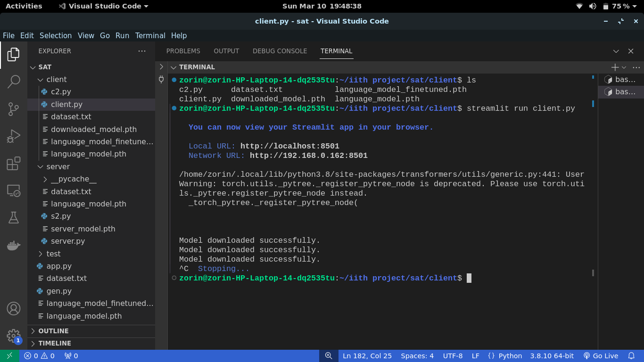Open the Explorer view in activity bar
644x362 pixels.
click(14, 54)
